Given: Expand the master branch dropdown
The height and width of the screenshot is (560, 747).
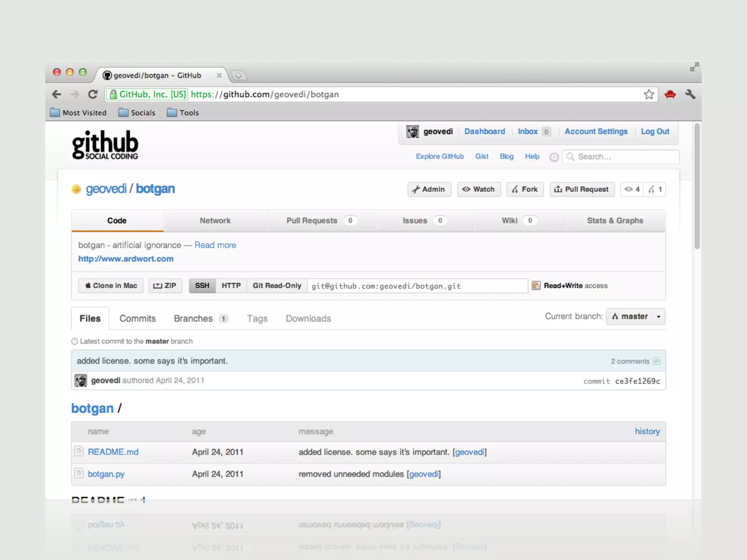Looking at the screenshot, I should coord(658,316).
